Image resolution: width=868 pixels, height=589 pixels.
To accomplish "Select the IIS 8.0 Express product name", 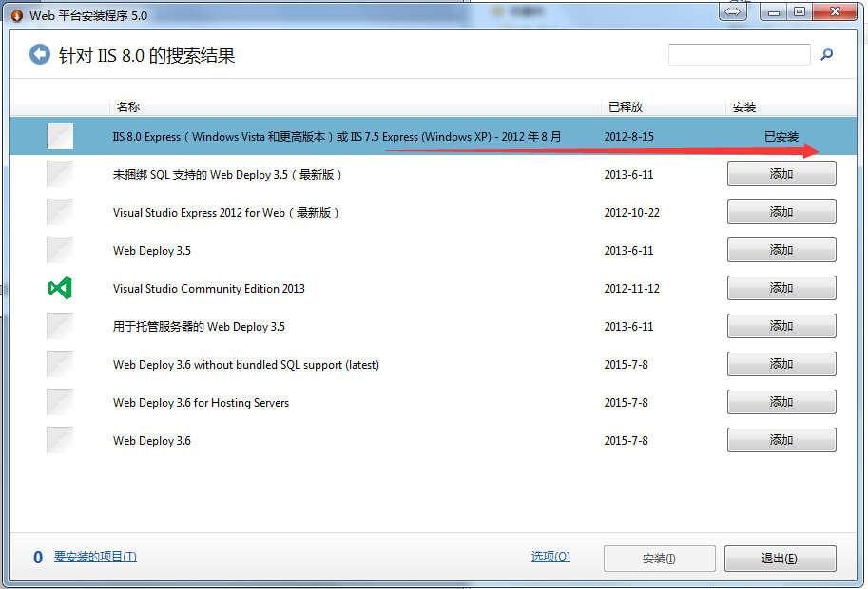I will [x=337, y=137].
